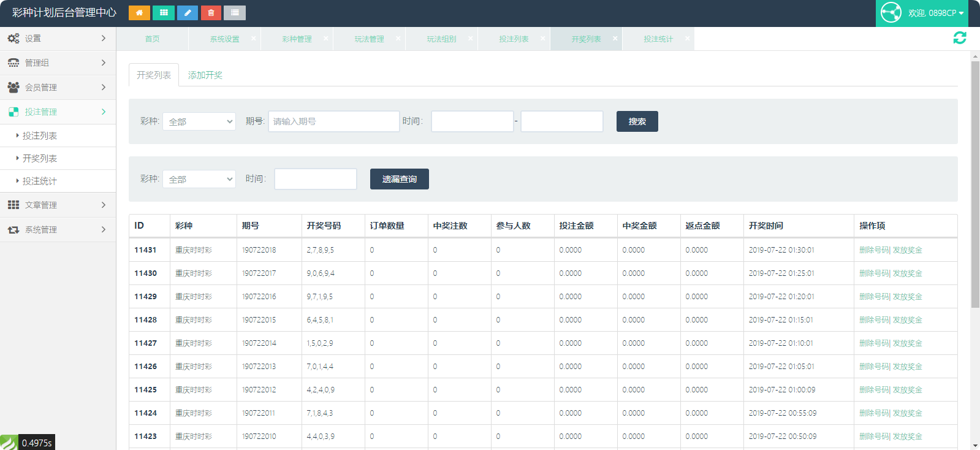The image size is (980, 450).
Task: Click 发放奖金 for record 11431
Action: 908,250
